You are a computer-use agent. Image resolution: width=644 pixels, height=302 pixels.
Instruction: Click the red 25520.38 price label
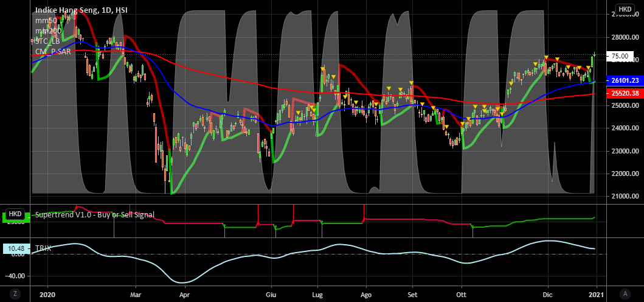625,93
